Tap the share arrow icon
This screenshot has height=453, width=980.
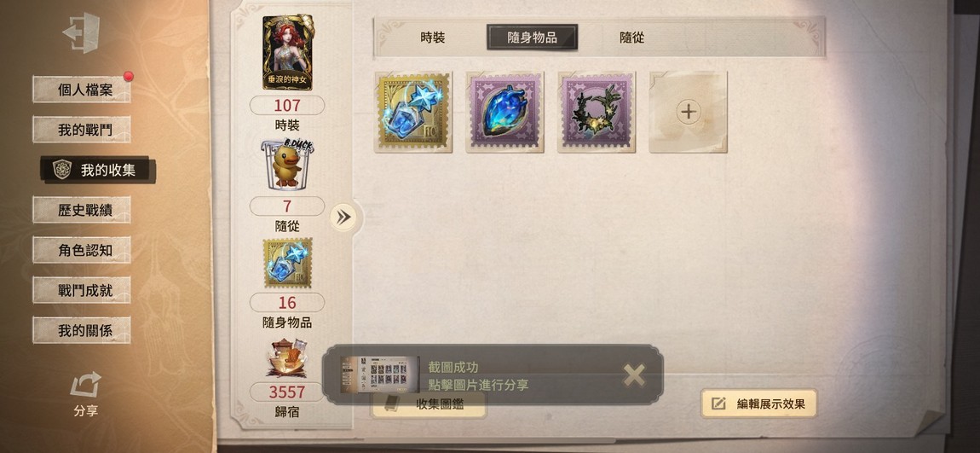pos(85,384)
